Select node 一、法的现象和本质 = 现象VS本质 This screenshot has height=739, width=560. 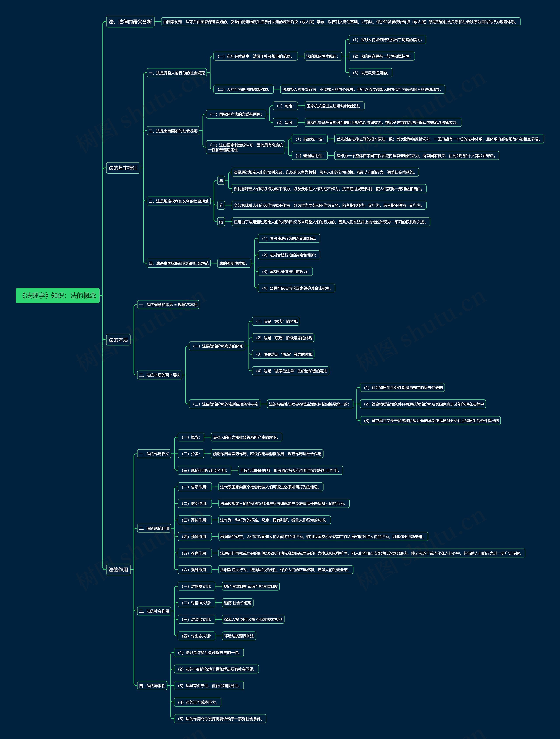(168, 305)
